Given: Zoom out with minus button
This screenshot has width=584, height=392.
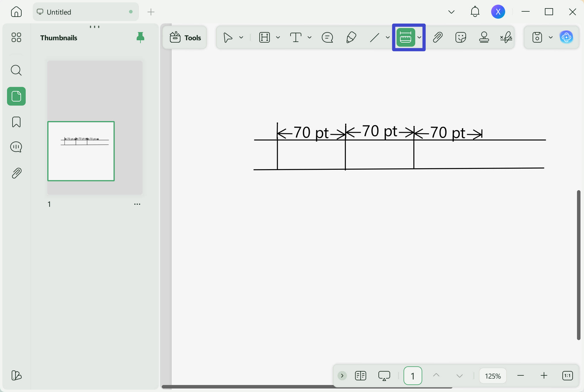Looking at the screenshot, I should [521, 376].
